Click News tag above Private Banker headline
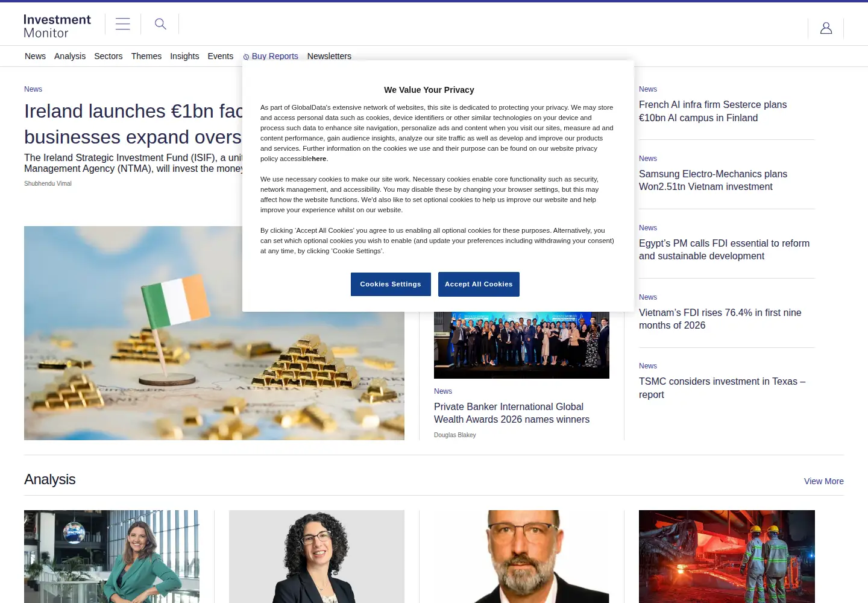 (443, 391)
